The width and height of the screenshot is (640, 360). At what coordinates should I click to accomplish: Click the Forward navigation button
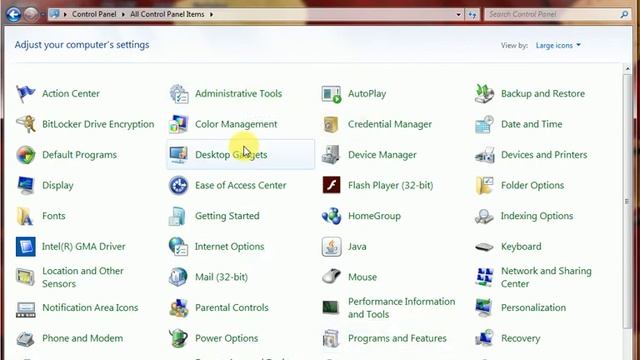coord(31,14)
